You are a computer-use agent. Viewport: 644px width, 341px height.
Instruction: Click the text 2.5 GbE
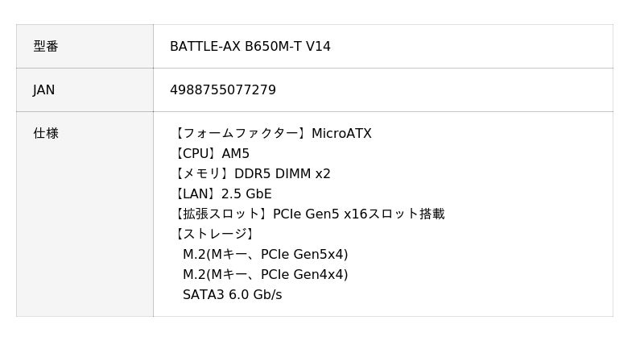pos(246,193)
